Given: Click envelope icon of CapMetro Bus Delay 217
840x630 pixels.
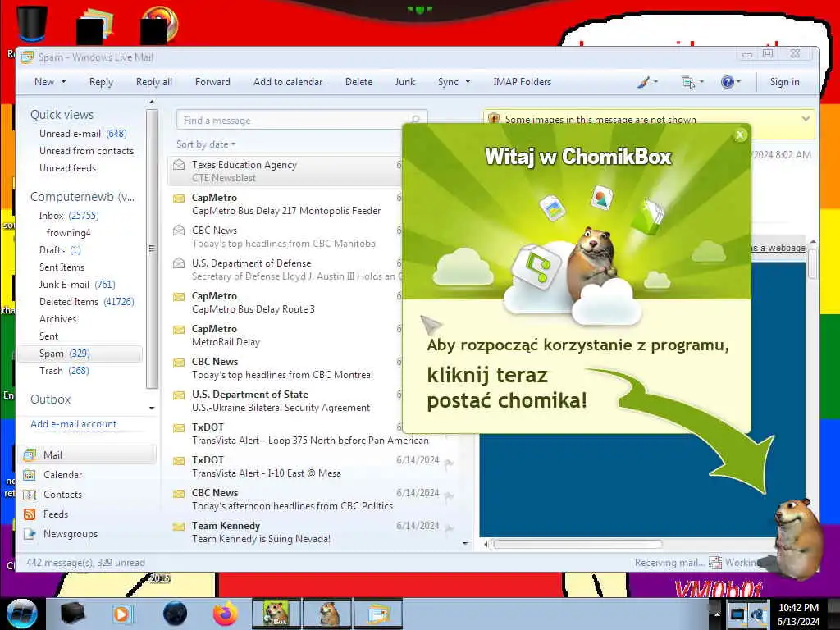Looking at the screenshot, I should point(179,199).
